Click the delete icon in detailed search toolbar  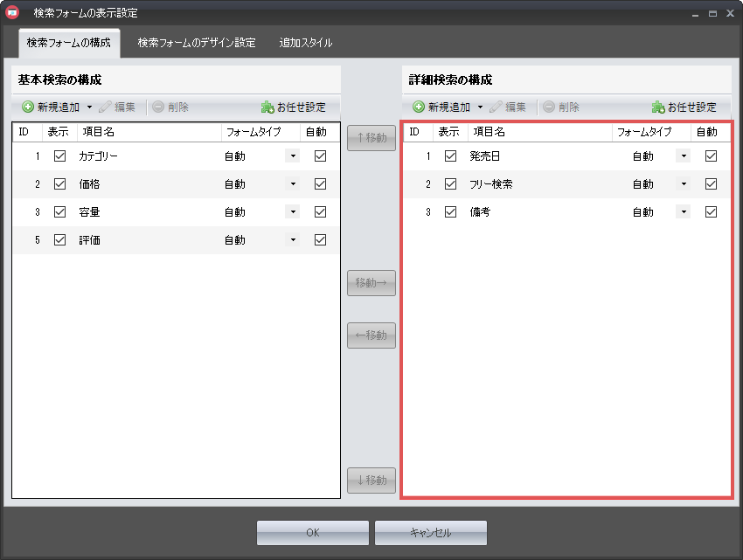tap(548, 107)
